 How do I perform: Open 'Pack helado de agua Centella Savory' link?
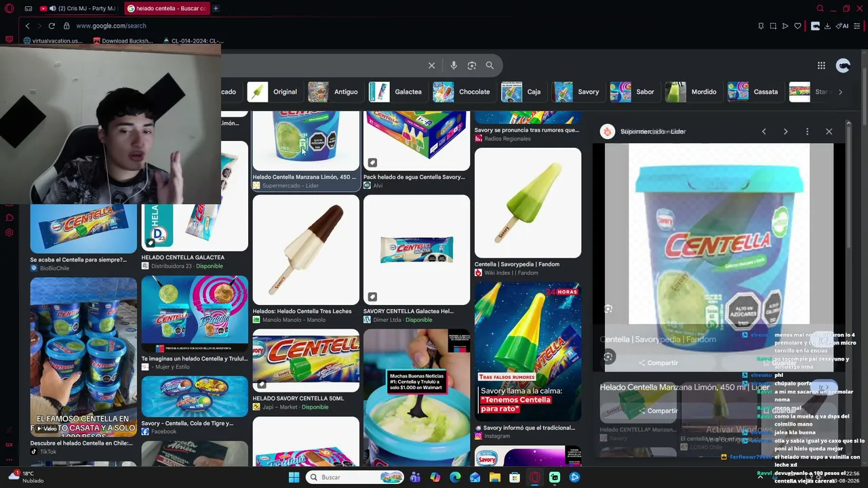point(414,177)
